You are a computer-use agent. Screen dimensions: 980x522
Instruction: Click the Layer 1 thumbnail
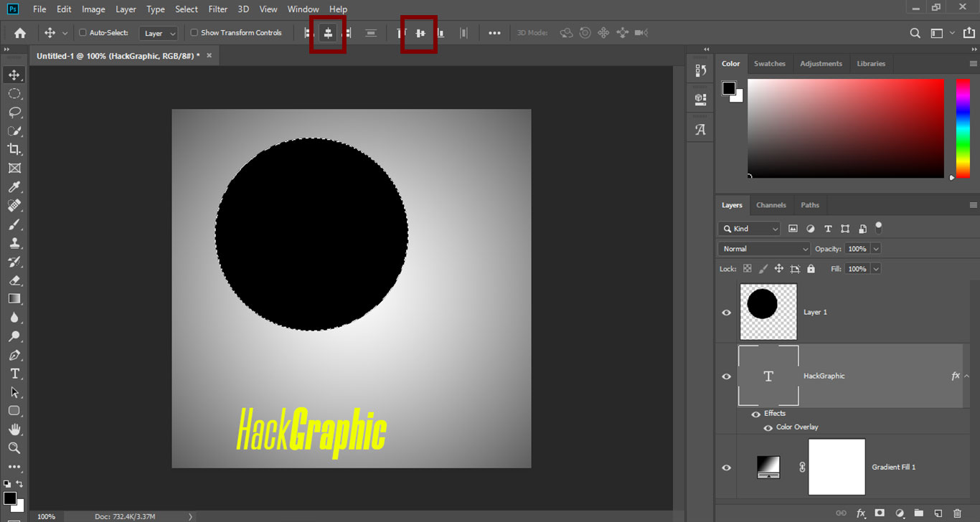tap(768, 312)
